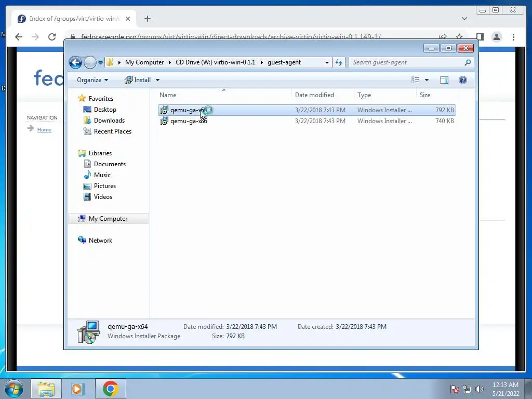Select the qemu-ga-x64 installer icon
The height and width of the screenshot is (399, 532).
coord(164,110)
